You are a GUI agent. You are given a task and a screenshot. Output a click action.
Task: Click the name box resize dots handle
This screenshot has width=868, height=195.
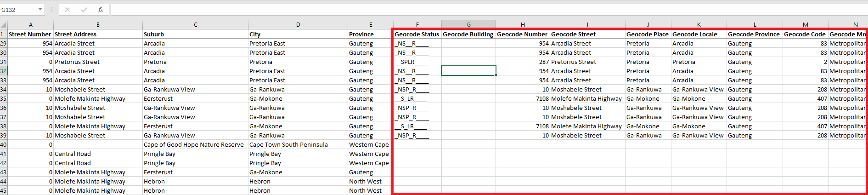pyautogui.click(x=52, y=10)
